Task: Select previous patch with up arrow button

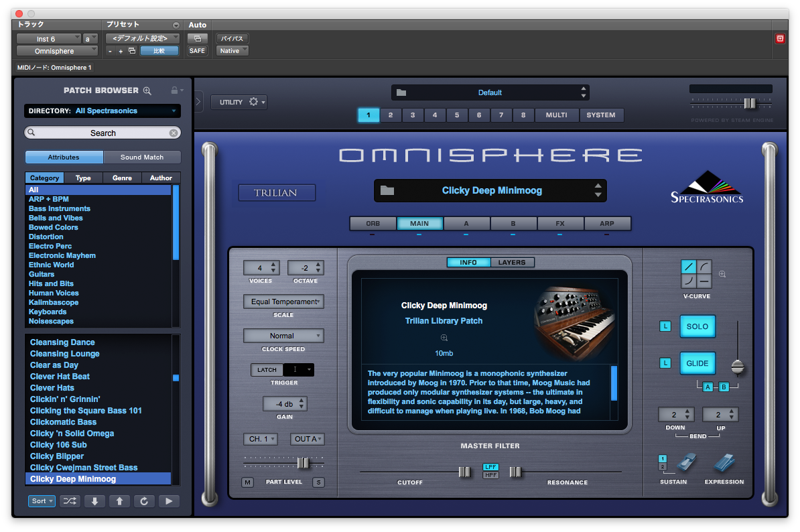Action: 119,501
